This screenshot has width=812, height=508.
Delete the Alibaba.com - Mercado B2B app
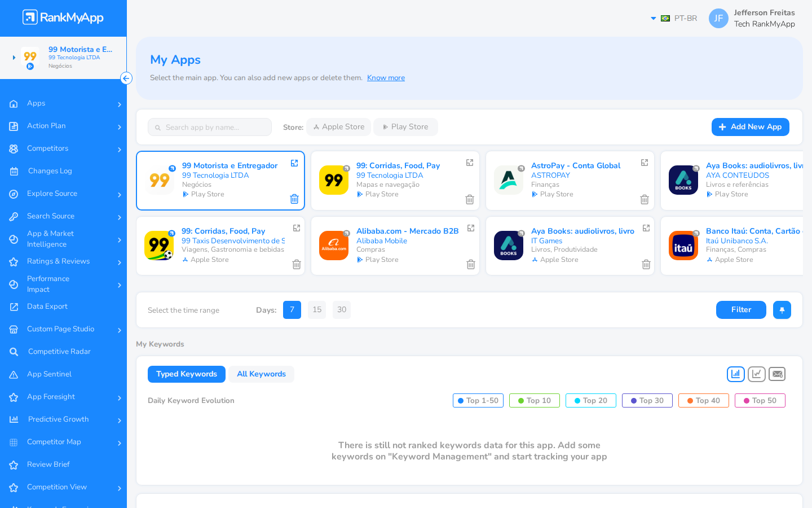(x=471, y=264)
